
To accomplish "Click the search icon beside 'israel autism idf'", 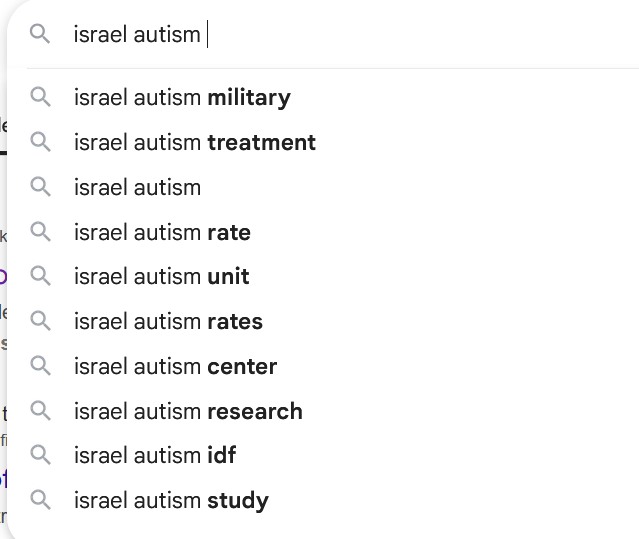I will [40, 456].
